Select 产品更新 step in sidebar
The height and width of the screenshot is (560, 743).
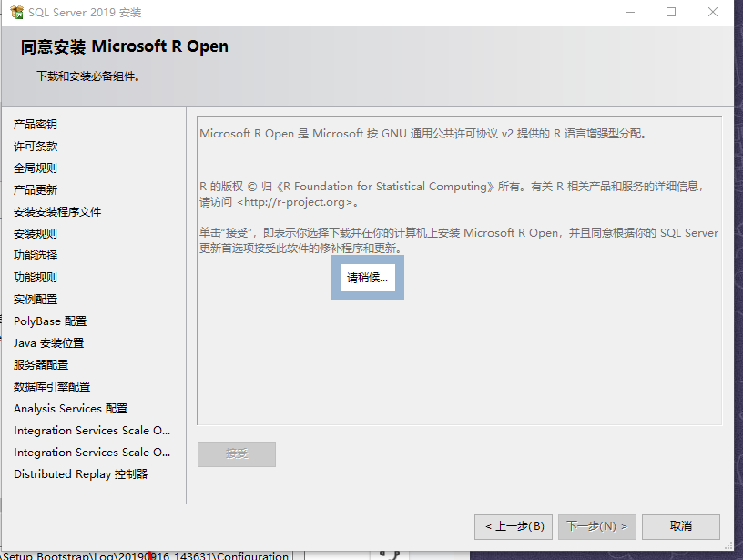[36, 190]
